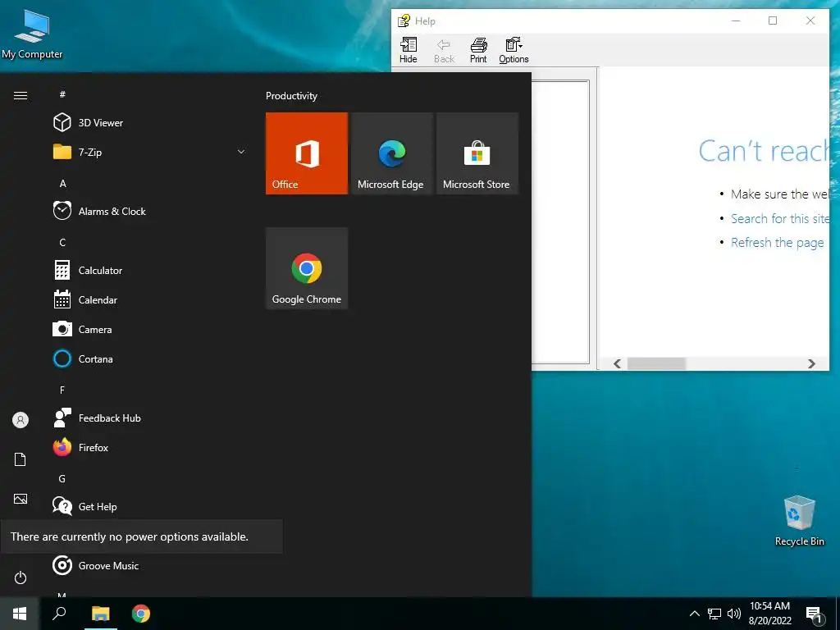Launch the Google Chrome tile
The width and height of the screenshot is (840, 630).
pos(307,268)
